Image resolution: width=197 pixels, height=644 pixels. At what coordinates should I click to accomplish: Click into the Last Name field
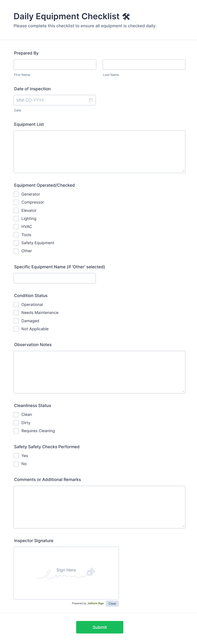pyautogui.click(x=144, y=64)
